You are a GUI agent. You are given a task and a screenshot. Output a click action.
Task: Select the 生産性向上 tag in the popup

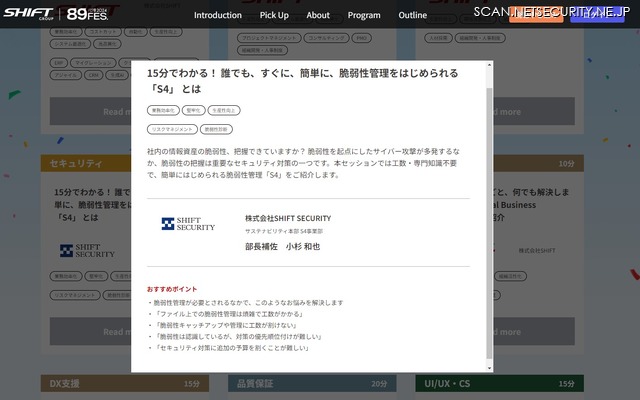point(224,110)
